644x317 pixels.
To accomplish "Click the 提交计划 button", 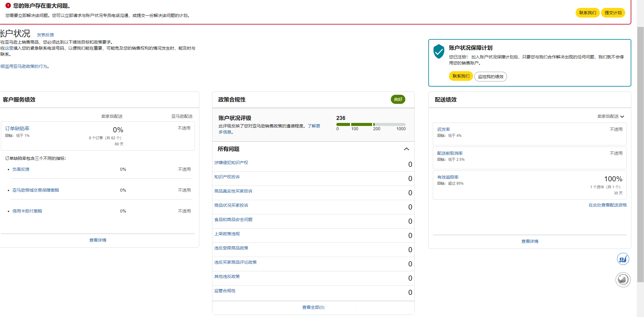I will (x=613, y=13).
